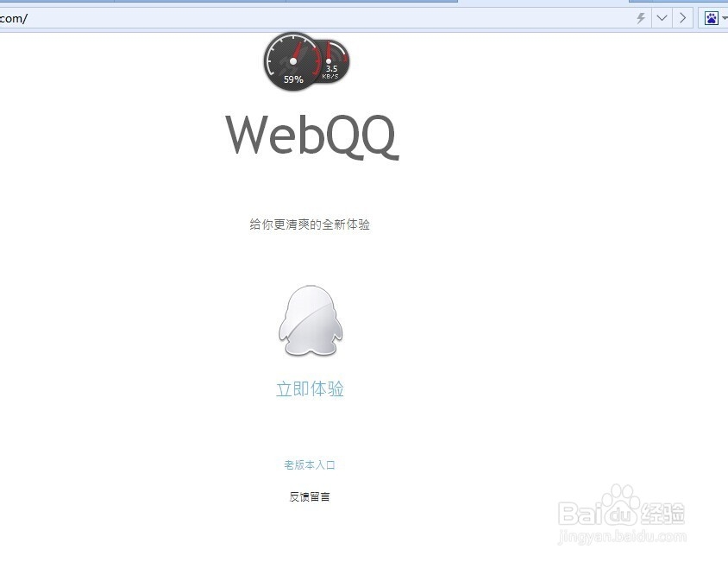Click the go-forward arrow in address bar
Image resolution: width=728 pixels, height=562 pixels.
[682, 18]
